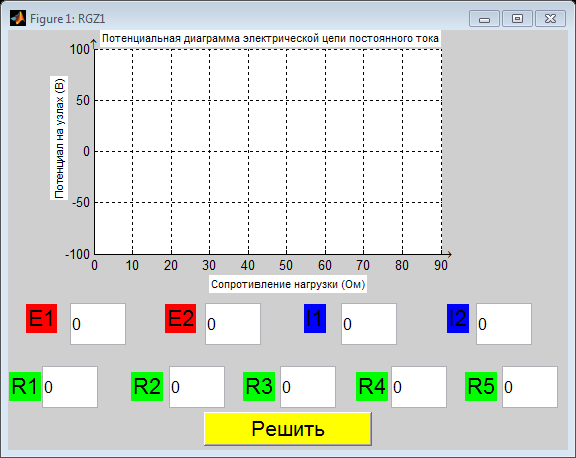576x458 pixels.
Task: Click the yellow Решить button
Action: [288, 429]
